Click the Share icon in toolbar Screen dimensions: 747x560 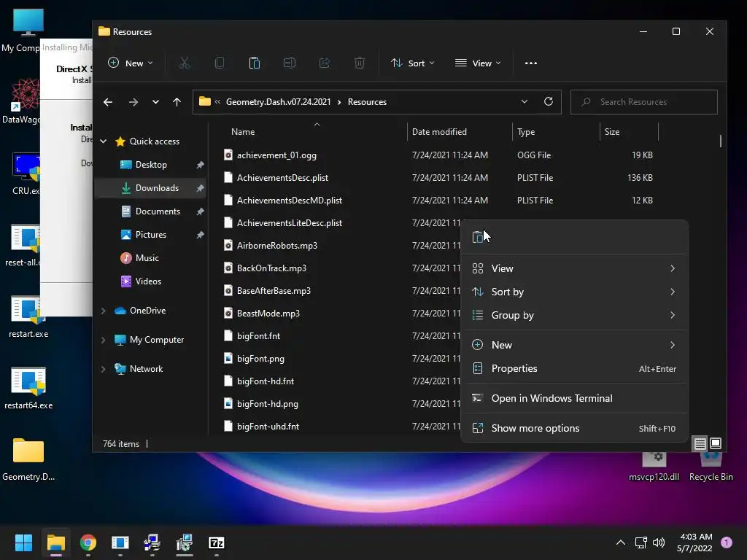point(325,63)
